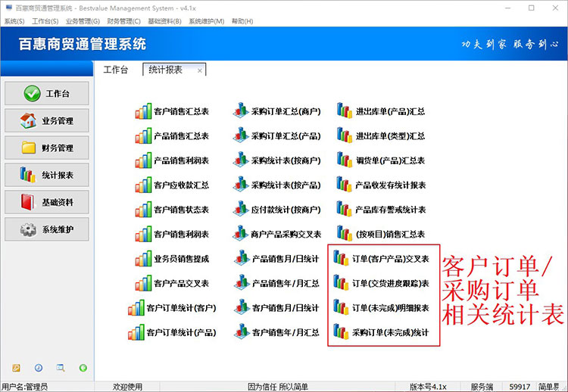The height and width of the screenshot is (392, 568).
Task: Click the 统计报表 sidebar button
Action: pos(47,175)
